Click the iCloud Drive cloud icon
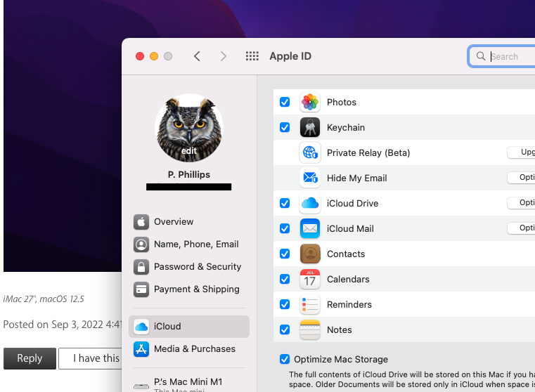This screenshot has height=392, width=535. point(310,203)
